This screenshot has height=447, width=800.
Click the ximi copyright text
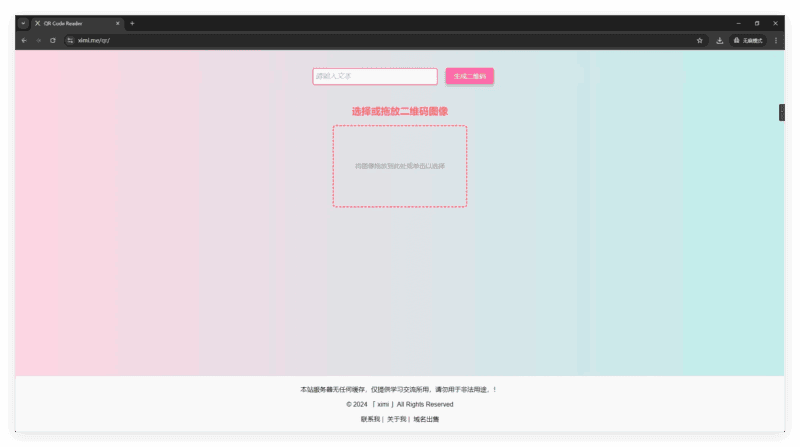pos(399,404)
